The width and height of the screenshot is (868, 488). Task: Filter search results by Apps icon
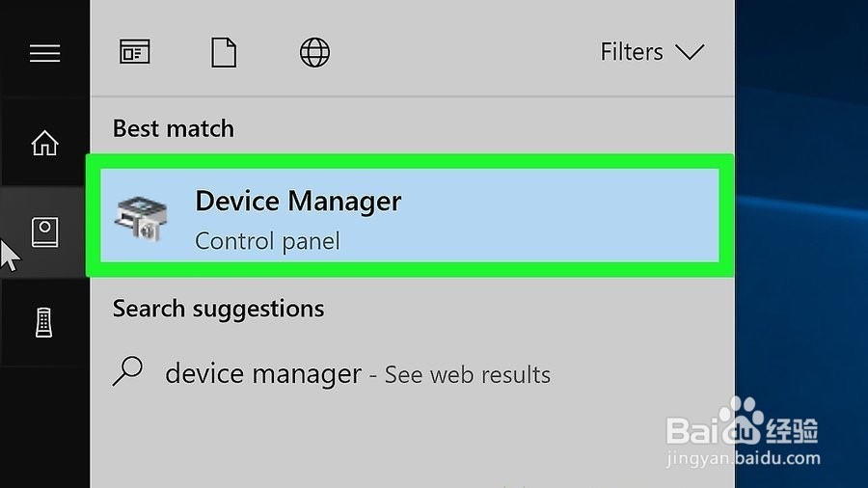point(135,52)
